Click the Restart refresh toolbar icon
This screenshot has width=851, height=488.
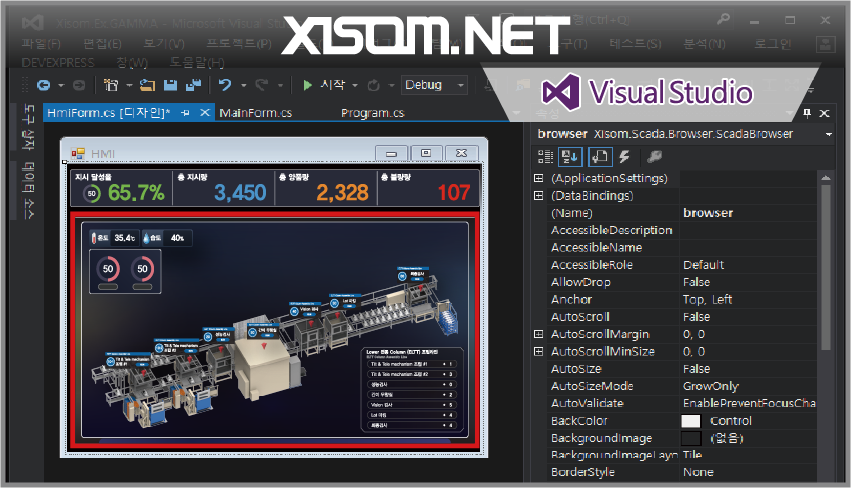click(373, 85)
